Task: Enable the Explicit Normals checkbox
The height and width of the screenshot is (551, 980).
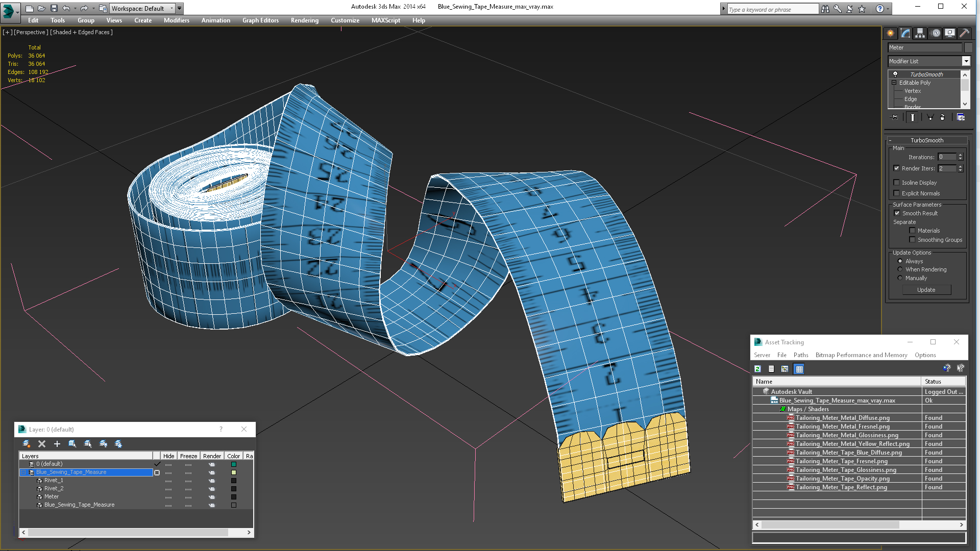Action: click(896, 193)
